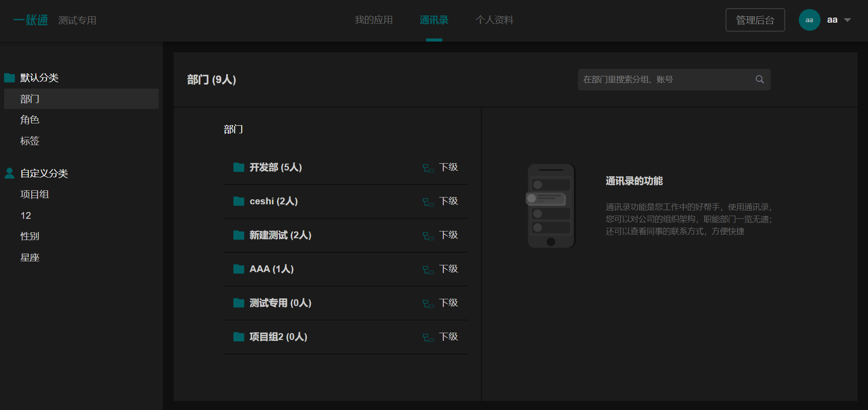Image resolution: width=868 pixels, height=410 pixels.
Task: Open ceshi (2人) department
Action: click(274, 201)
